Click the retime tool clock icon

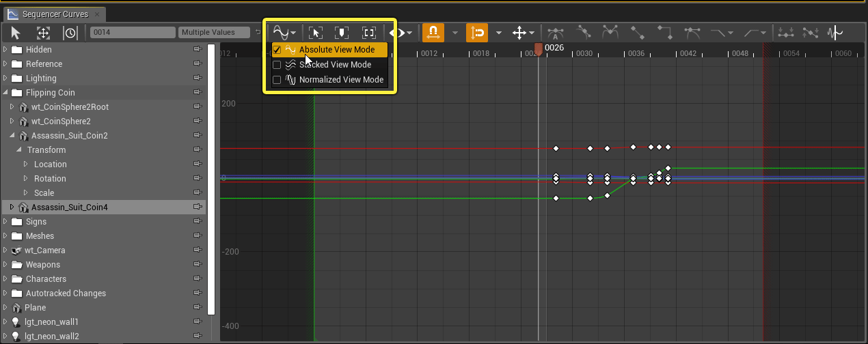point(70,32)
